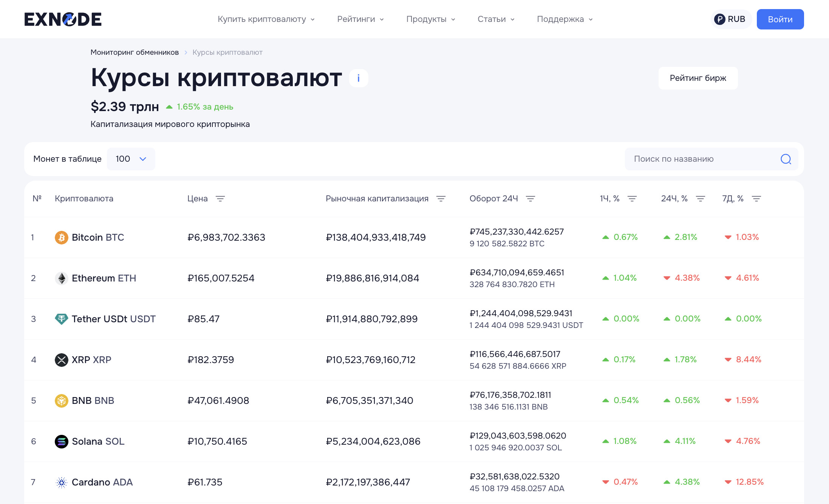Click the Войти login button
829x504 pixels.
click(780, 19)
